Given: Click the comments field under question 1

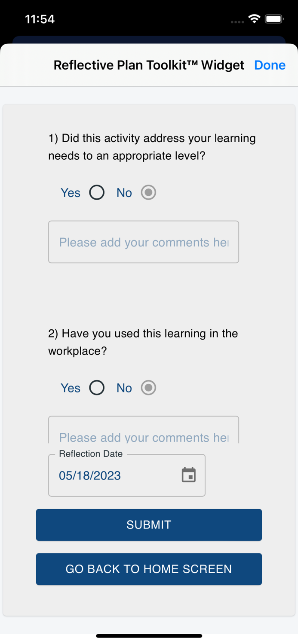Looking at the screenshot, I should (144, 242).
